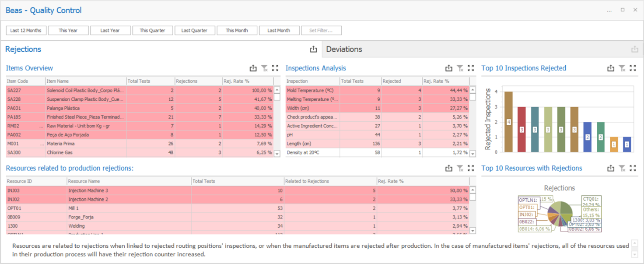The image size is (644, 264).
Task: Maximize Top 10 Resources with Rejections chart
Action: point(633,169)
